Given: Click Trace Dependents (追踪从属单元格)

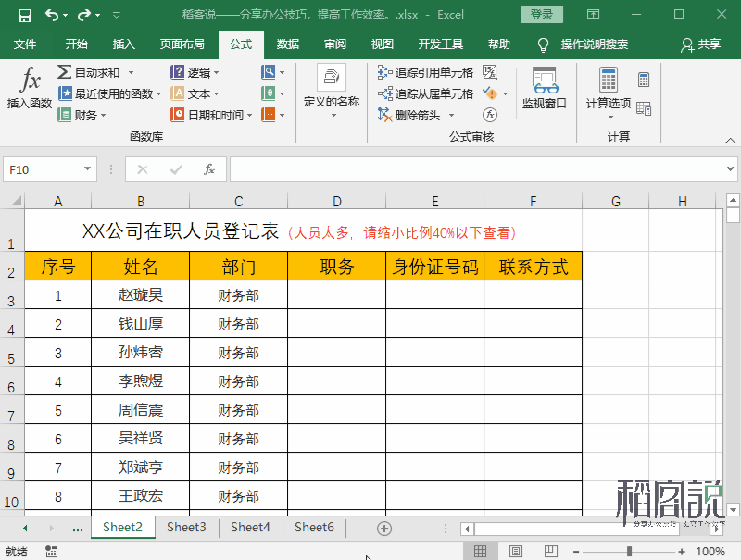Looking at the screenshot, I should click(425, 93).
